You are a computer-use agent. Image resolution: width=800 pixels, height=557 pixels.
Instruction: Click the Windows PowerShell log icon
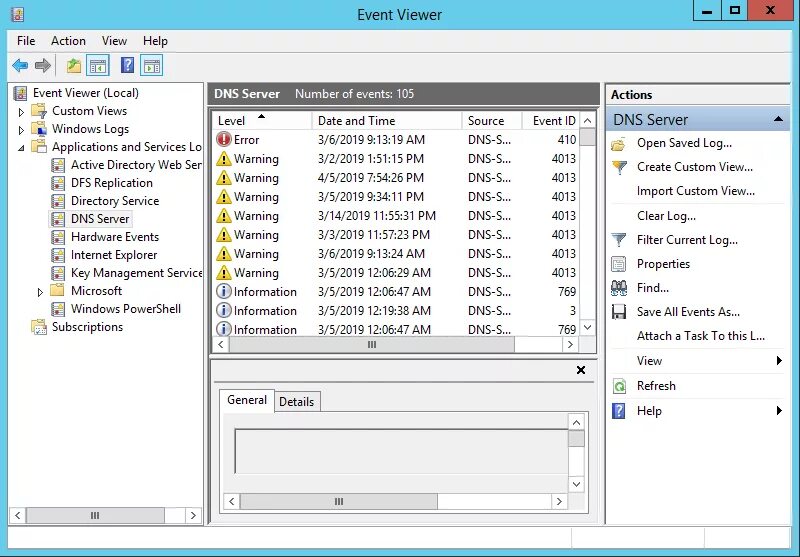coord(58,309)
